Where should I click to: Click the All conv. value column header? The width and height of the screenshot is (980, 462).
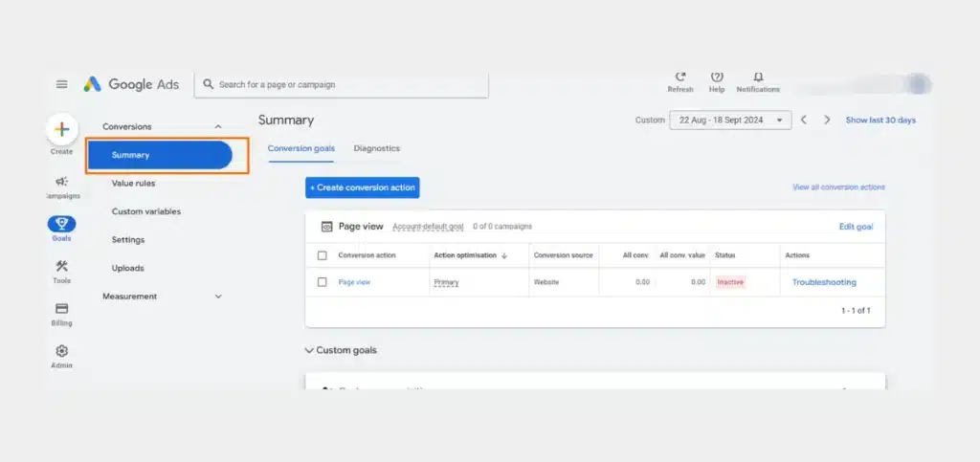coord(682,255)
